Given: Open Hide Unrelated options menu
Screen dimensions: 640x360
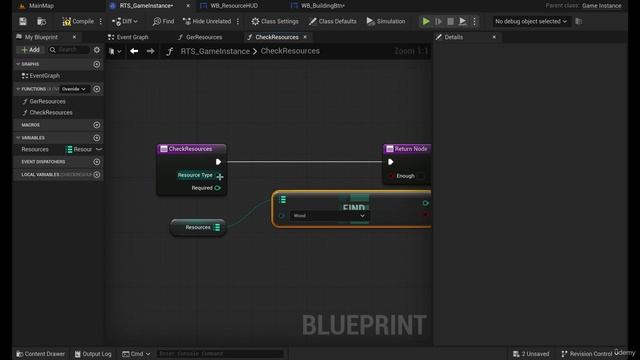Looking at the screenshot, I should click(x=238, y=21).
